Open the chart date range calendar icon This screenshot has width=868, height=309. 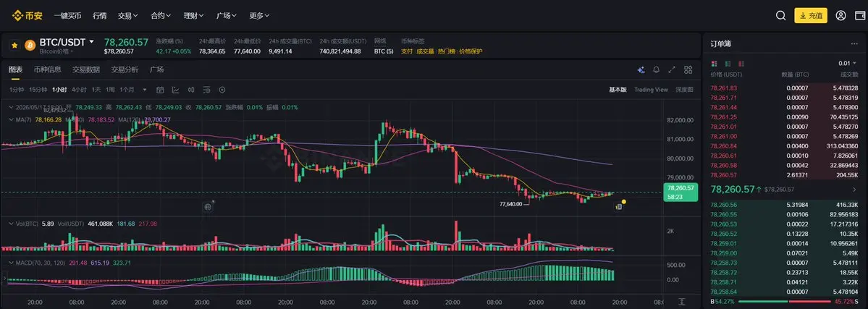click(x=160, y=90)
